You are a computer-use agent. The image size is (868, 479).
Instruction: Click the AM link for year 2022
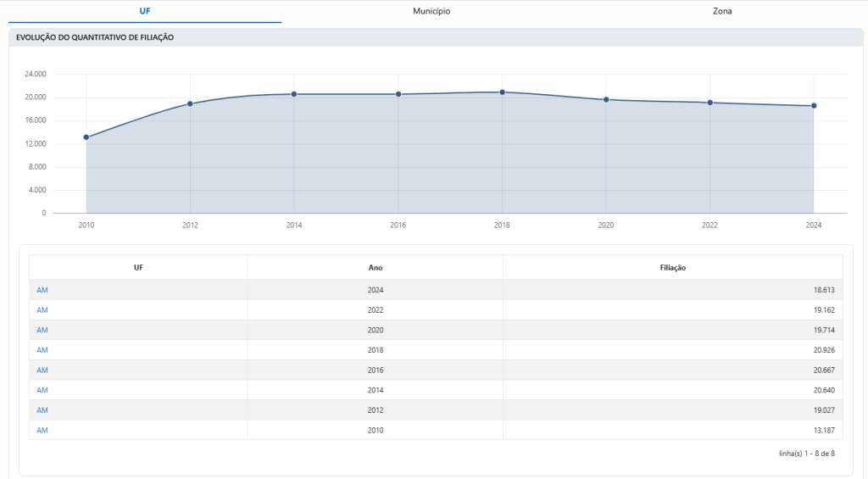coord(42,310)
